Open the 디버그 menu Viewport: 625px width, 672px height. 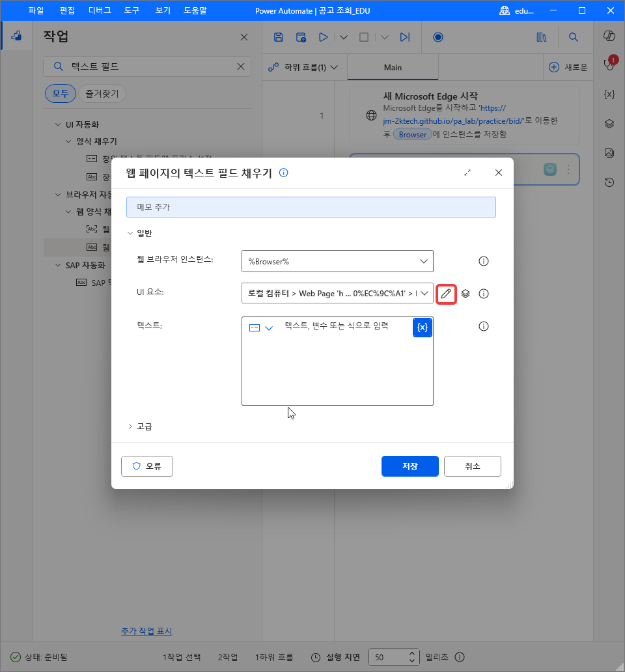[100, 10]
